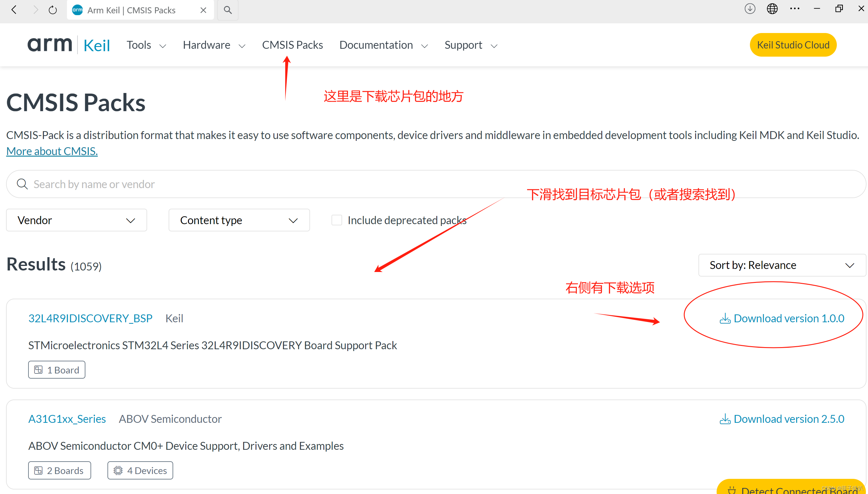Close the Arm Keil CMSIS Packs tab
The width and height of the screenshot is (868, 494).
tap(203, 10)
